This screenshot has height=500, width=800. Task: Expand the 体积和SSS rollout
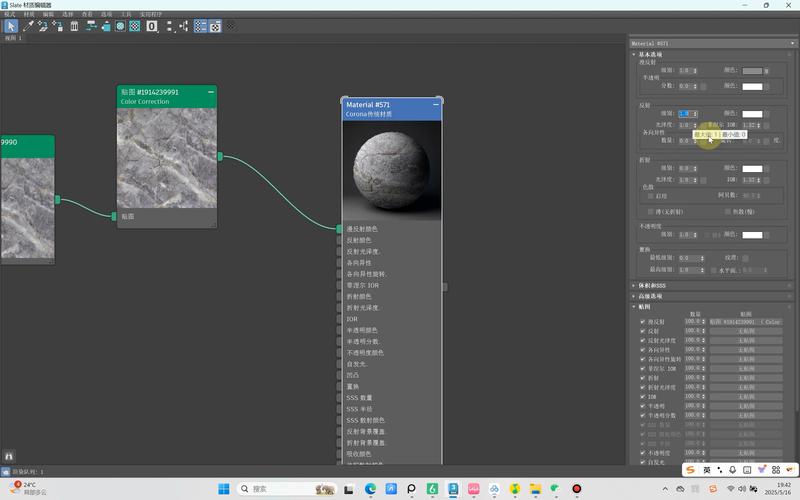click(x=650, y=286)
